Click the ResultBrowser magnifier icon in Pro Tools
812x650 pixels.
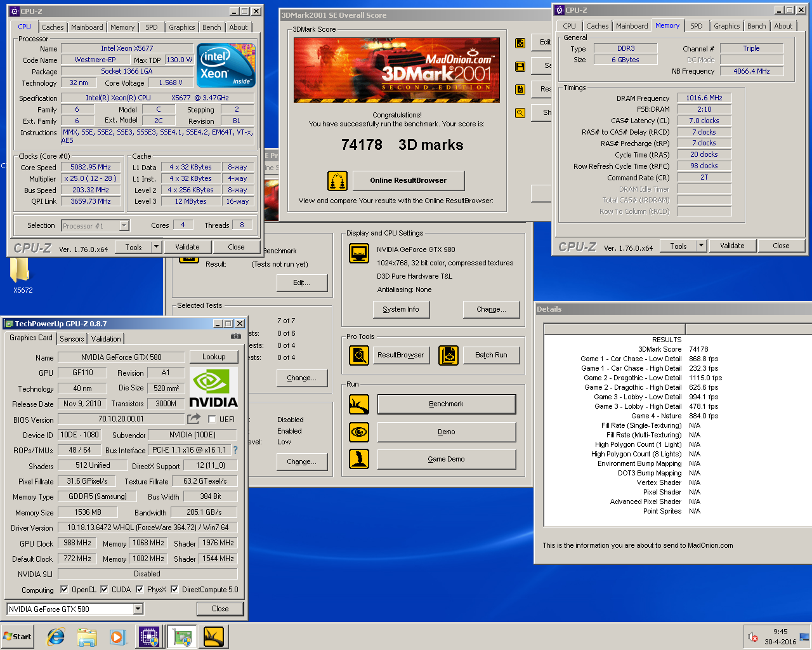pyautogui.click(x=359, y=355)
